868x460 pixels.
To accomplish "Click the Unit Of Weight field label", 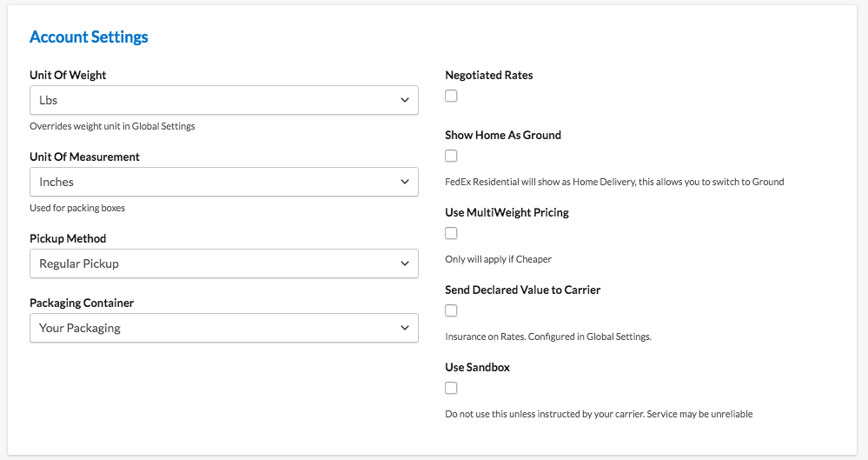I will pyautogui.click(x=68, y=76).
